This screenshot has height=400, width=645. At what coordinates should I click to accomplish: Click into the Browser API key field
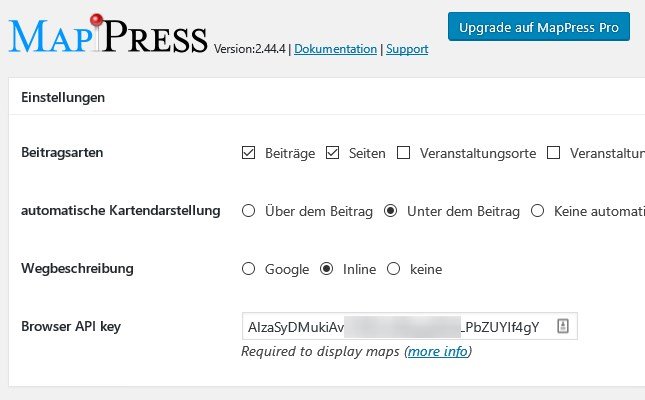click(410, 326)
